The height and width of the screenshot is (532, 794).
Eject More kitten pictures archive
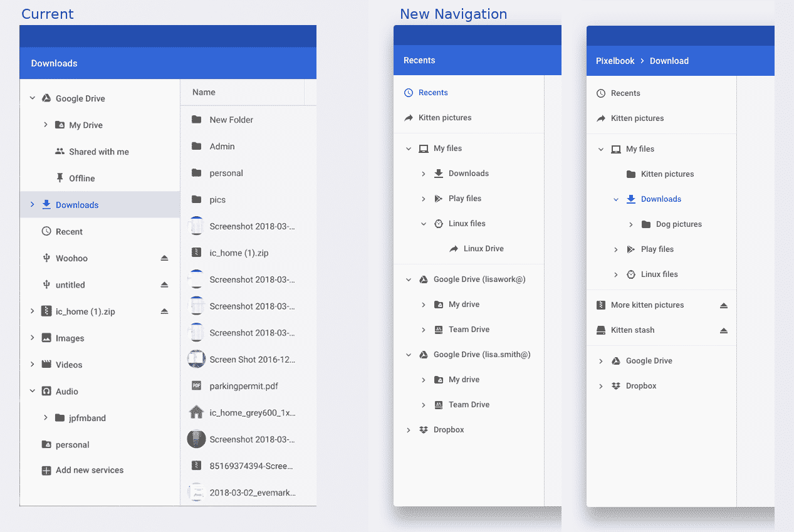[x=724, y=305]
